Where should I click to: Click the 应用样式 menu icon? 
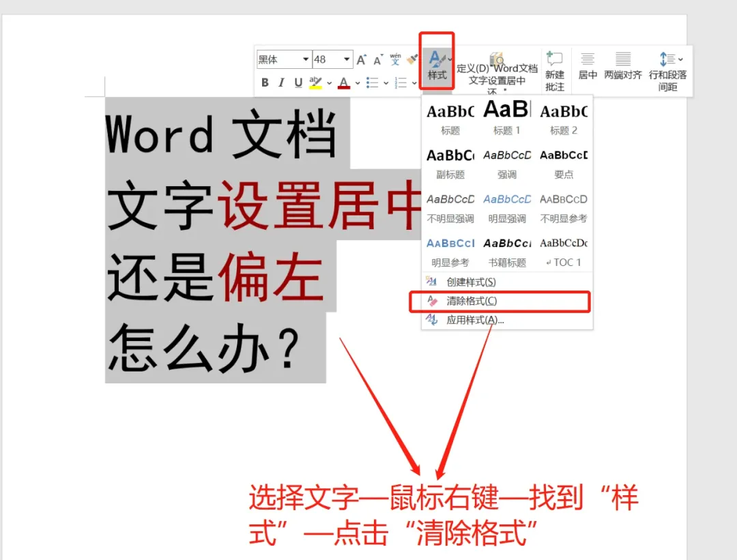click(431, 319)
